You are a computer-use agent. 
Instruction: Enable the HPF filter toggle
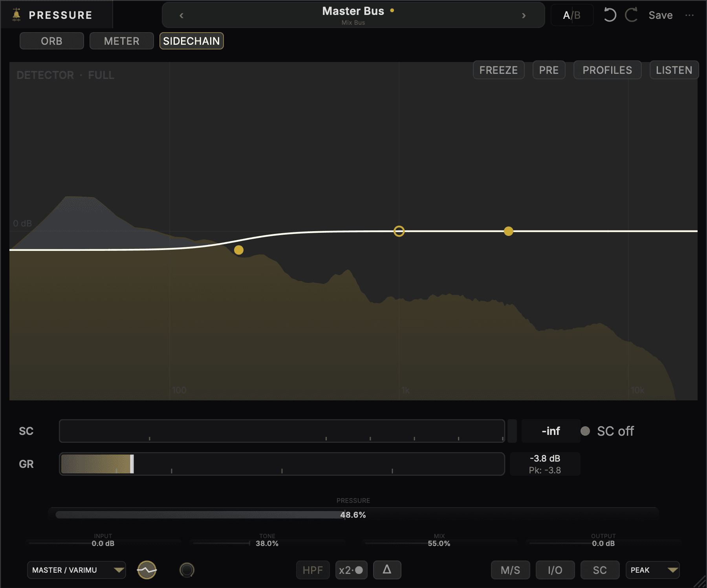pyautogui.click(x=313, y=570)
